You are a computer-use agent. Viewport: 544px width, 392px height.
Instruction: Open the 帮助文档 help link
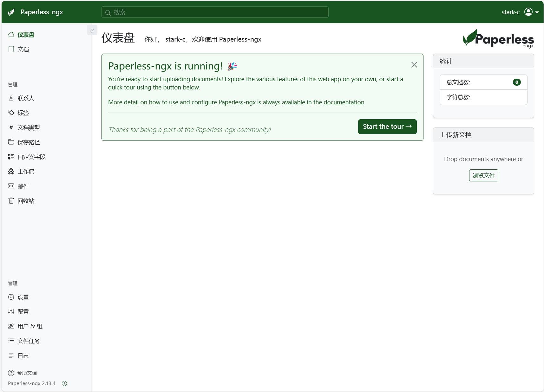27,373
